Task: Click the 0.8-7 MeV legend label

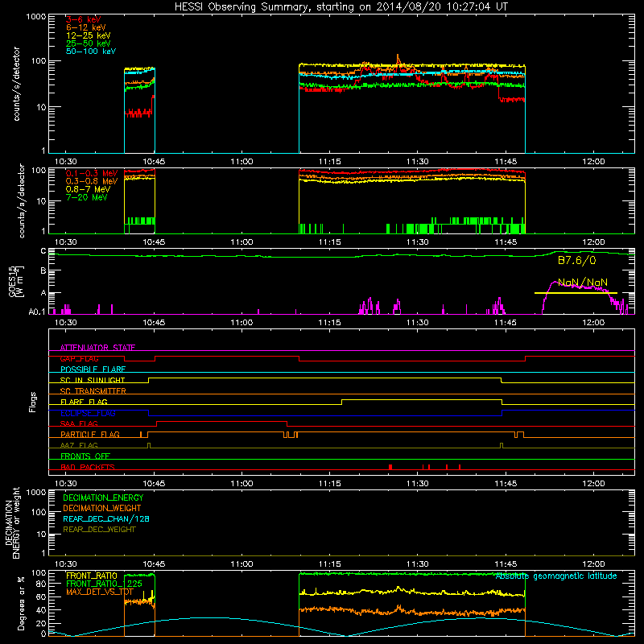Action: (x=88, y=189)
